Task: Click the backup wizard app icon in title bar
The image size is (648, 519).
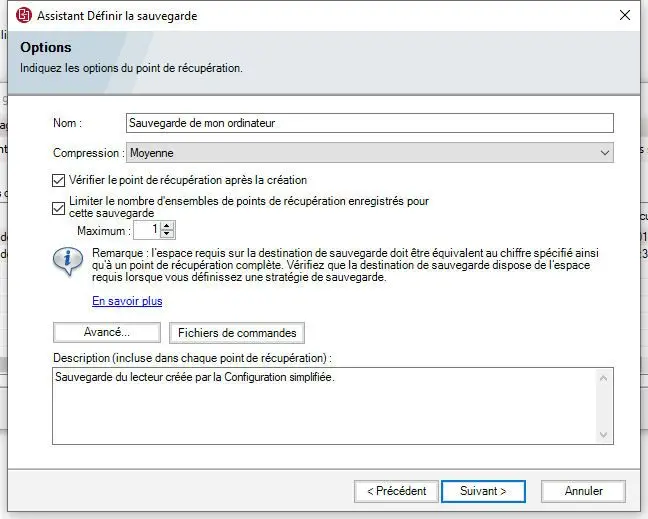Action: pyautogui.click(x=24, y=15)
